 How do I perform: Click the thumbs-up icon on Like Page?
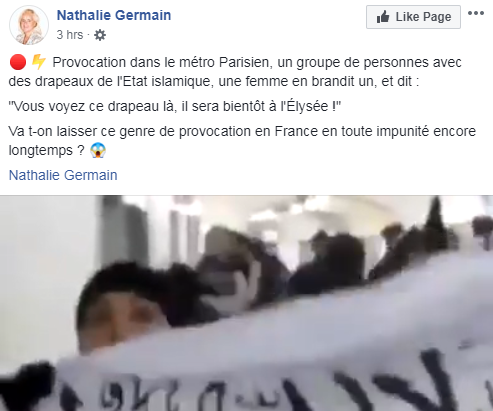tap(383, 17)
